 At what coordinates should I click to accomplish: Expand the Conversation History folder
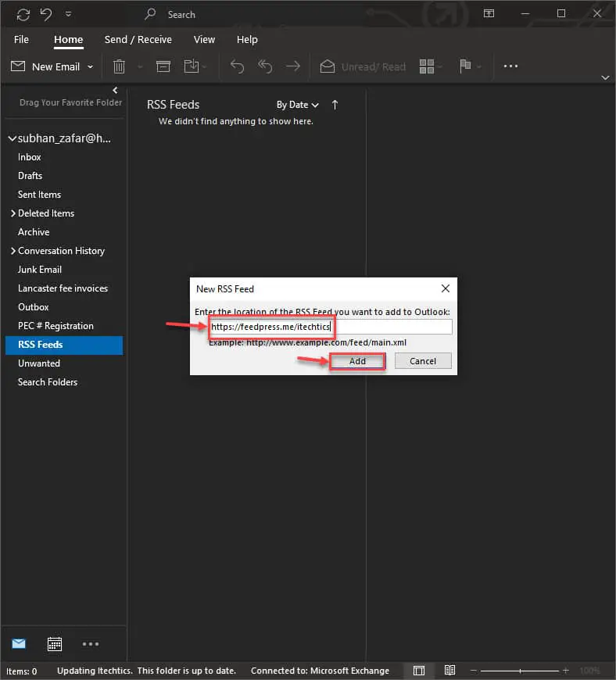13,251
